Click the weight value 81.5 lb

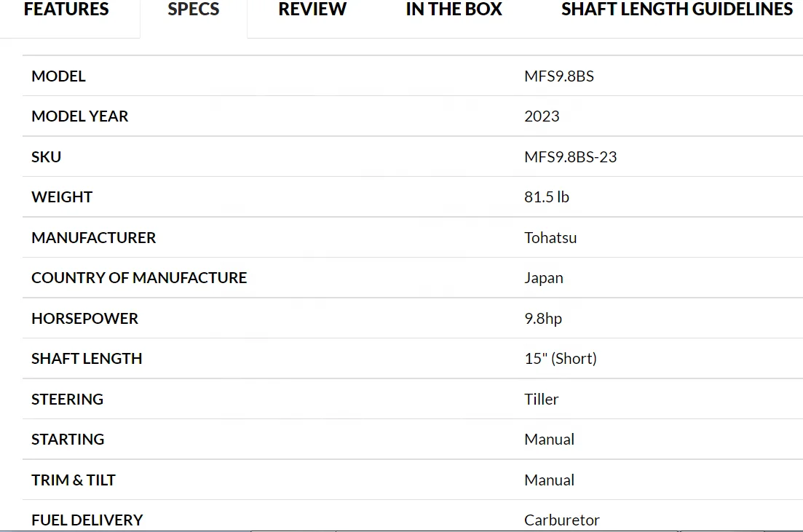(x=546, y=197)
